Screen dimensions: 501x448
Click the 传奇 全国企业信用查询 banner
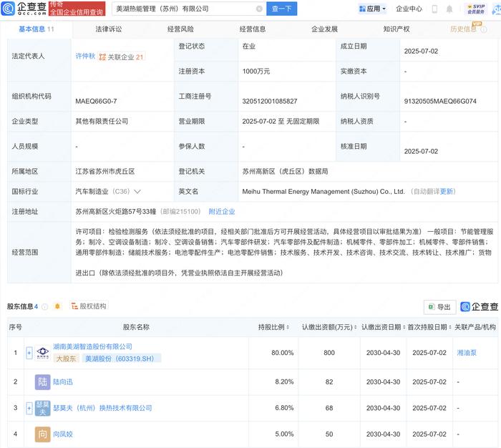(x=77, y=9)
